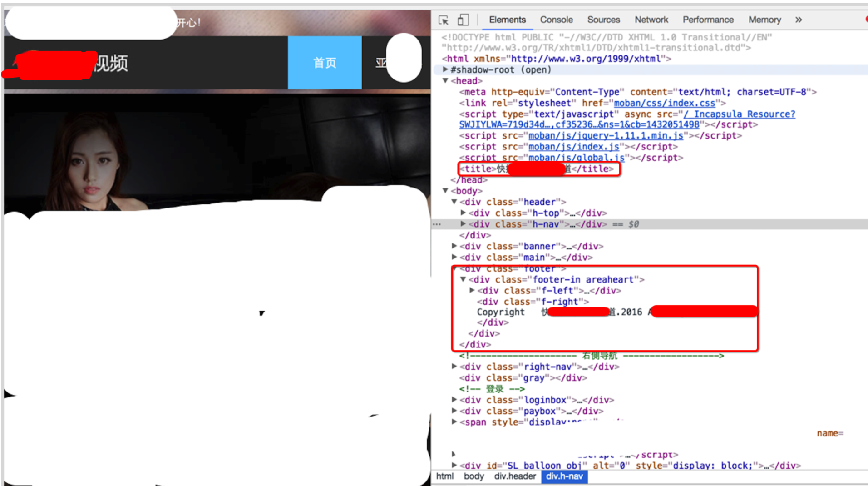Open the Memory tab

tap(764, 20)
